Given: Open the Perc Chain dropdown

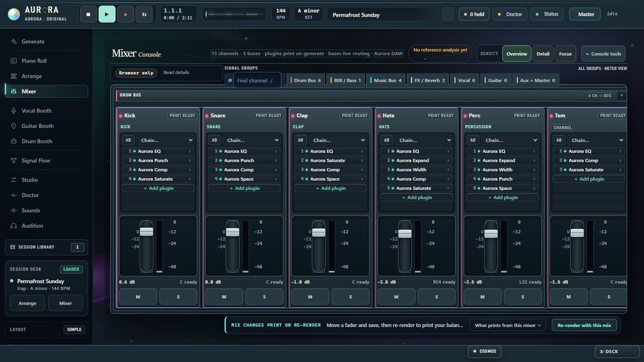Looking at the screenshot, I should [x=510, y=140].
